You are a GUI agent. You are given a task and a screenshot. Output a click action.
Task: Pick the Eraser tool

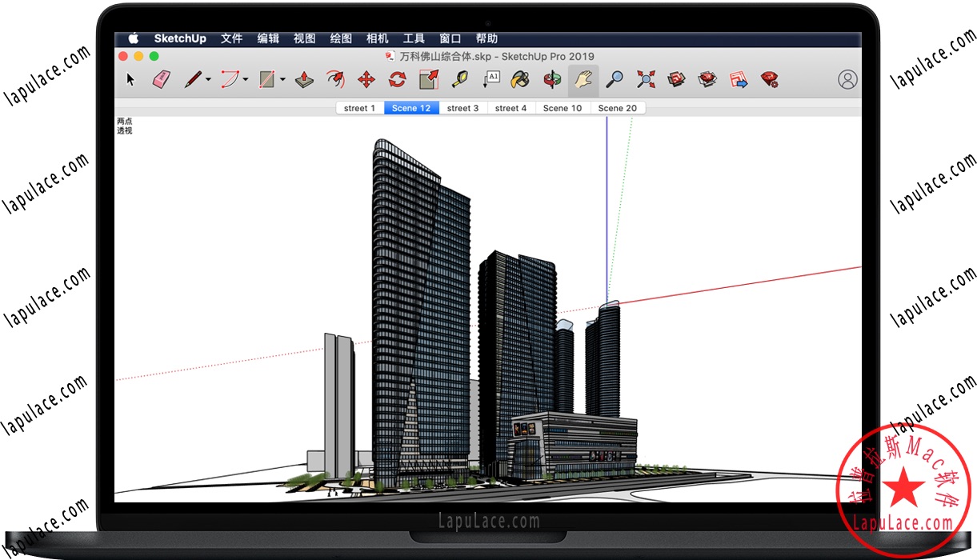click(162, 79)
